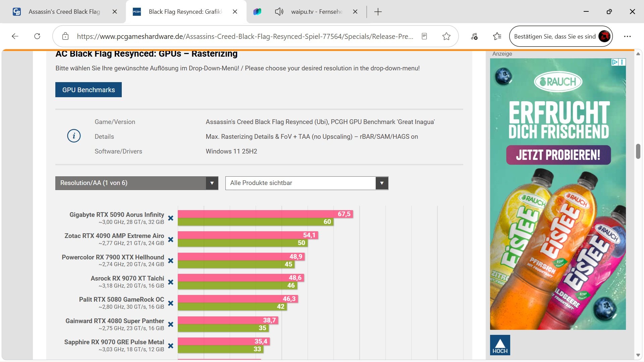Hide Powercolor RX 7900 XTX Hellhound entry

click(171, 261)
